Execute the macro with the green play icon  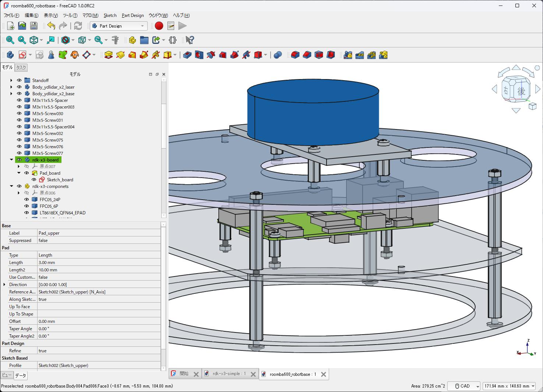click(182, 26)
